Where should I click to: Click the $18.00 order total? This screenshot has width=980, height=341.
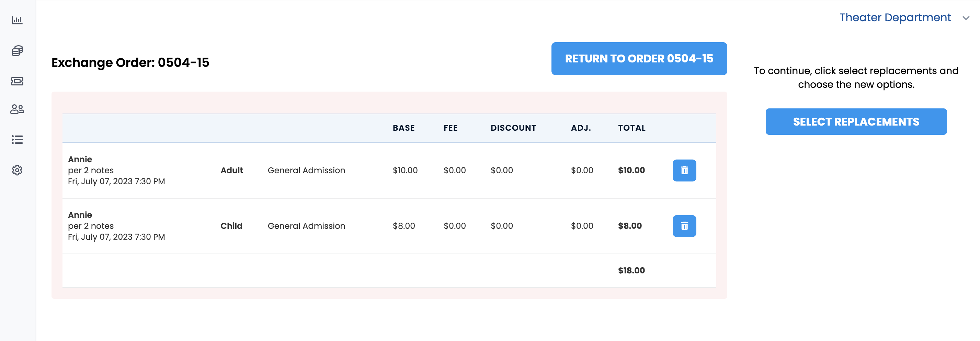(x=631, y=270)
